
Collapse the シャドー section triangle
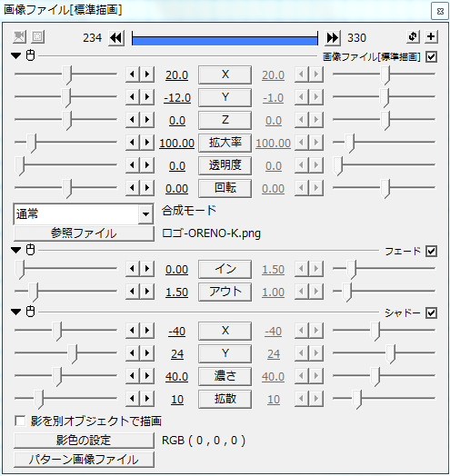pyautogui.click(x=15, y=312)
